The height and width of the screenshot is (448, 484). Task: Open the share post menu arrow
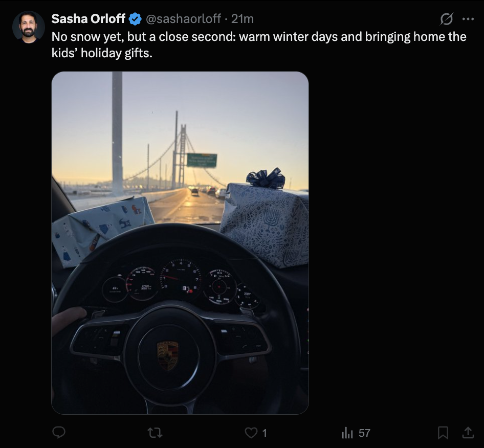tap(468, 433)
